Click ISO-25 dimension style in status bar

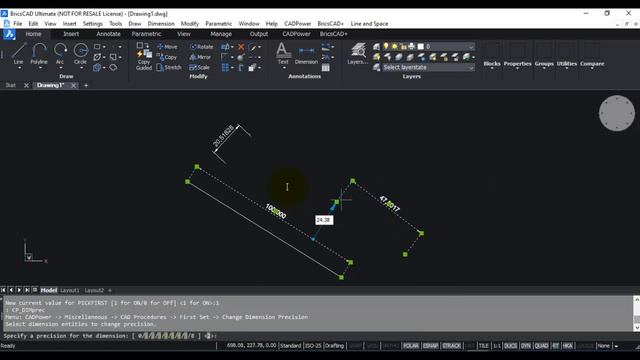pyautogui.click(x=313, y=346)
